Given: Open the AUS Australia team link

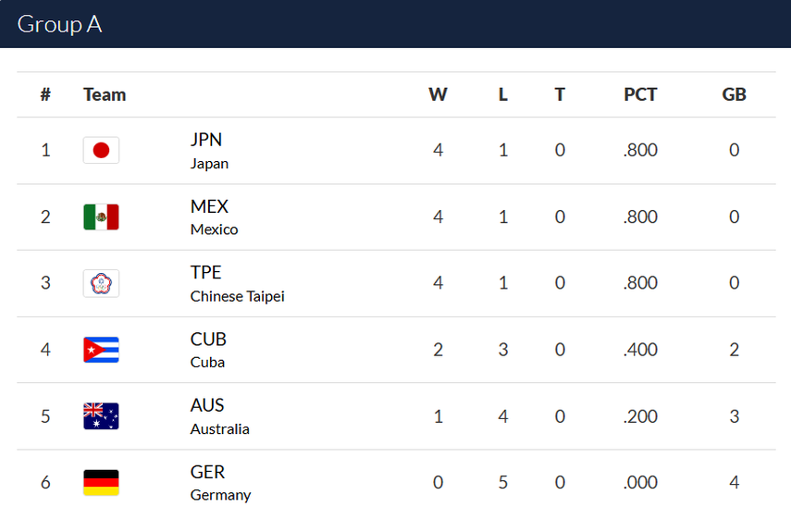Looking at the screenshot, I should pos(219,416).
